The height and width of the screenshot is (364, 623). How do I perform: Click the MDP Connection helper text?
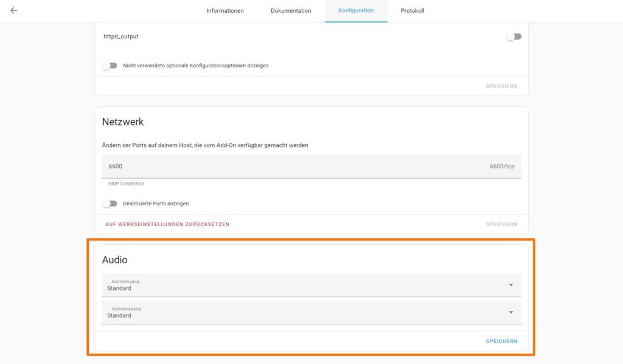pyautogui.click(x=127, y=184)
